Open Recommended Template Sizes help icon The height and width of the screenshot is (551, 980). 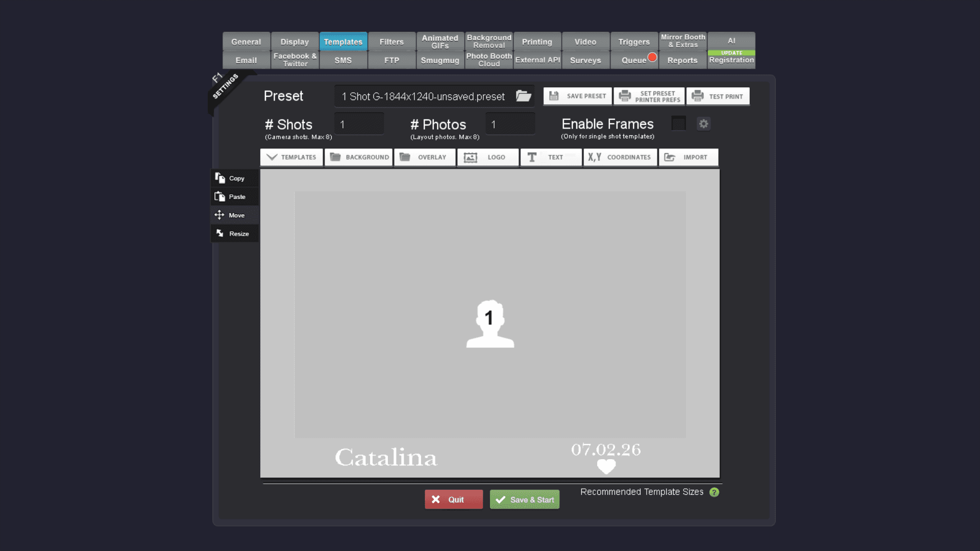[x=714, y=492]
